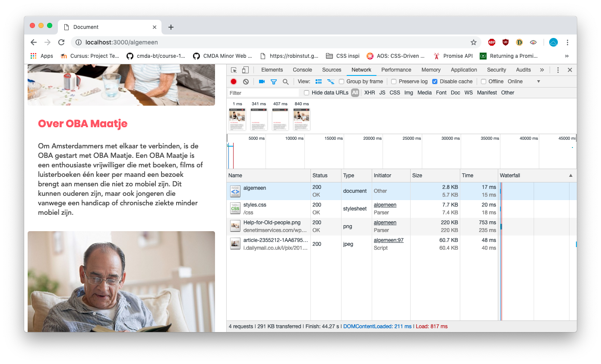Select the large request rows view icon

319,82
